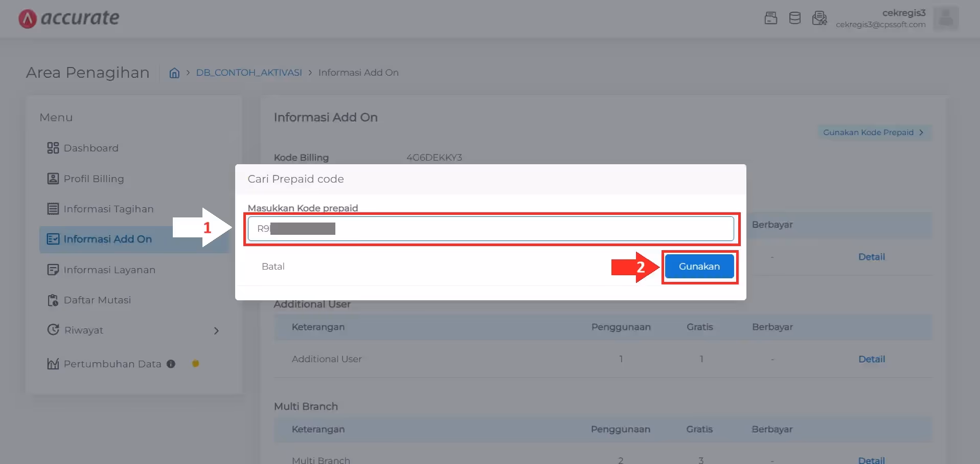Open the archive box icon in header
The image size is (980, 464).
(770, 18)
